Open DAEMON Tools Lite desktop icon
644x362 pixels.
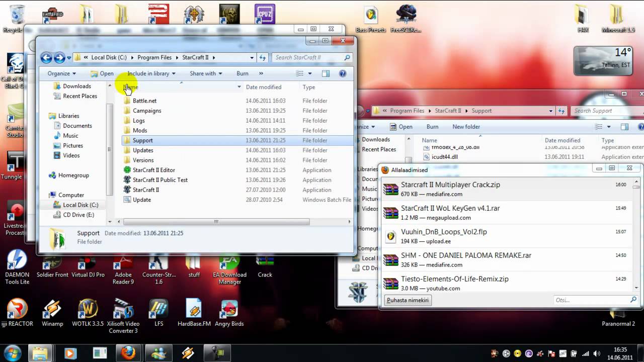[17, 267]
